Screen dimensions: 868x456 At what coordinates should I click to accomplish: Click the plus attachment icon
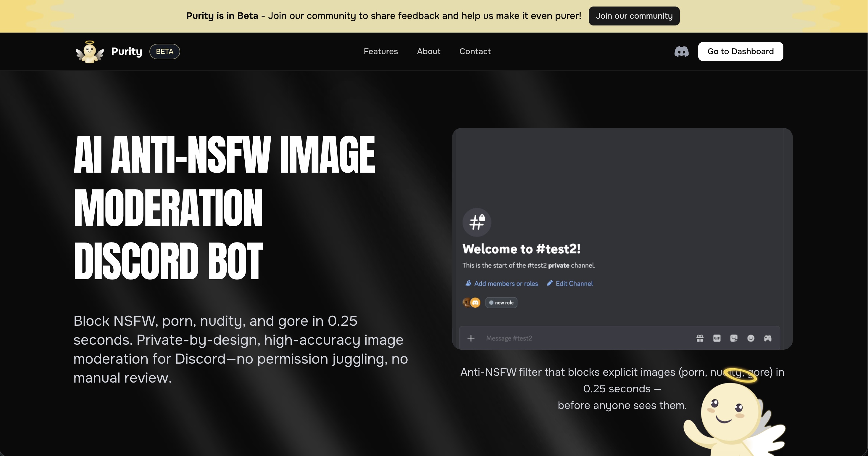pos(471,338)
